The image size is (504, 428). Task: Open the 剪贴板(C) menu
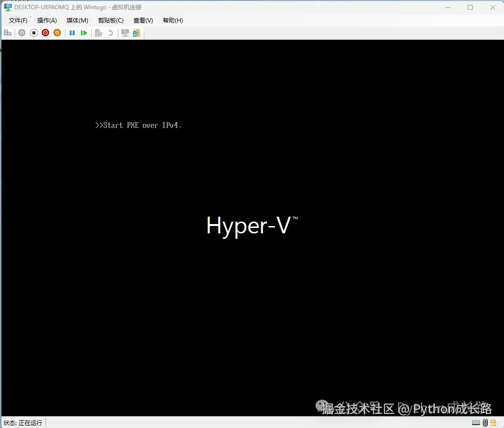click(x=110, y=21)
